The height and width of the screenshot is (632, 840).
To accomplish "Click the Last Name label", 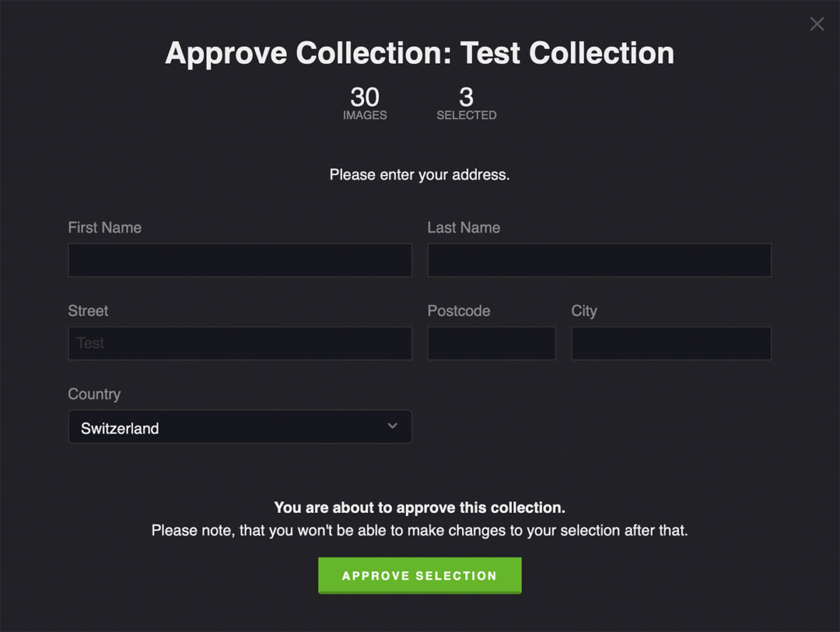I will [463, 227].
